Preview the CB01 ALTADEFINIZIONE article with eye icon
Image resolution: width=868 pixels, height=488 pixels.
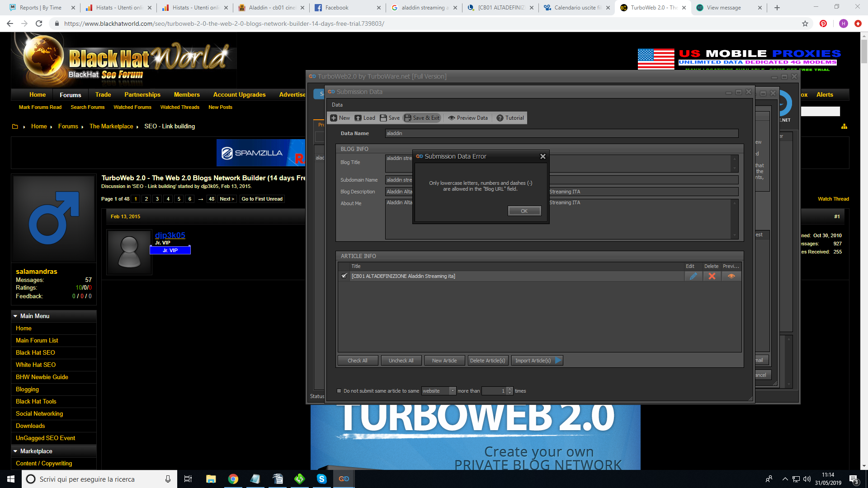[731, 276]
